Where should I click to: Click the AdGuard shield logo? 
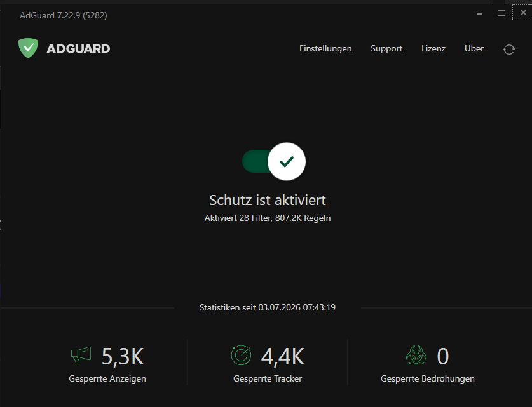pos(28,48)
